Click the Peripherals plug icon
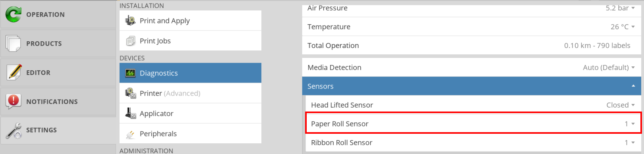This screenshot has width=644, height=154. (130, 134)
